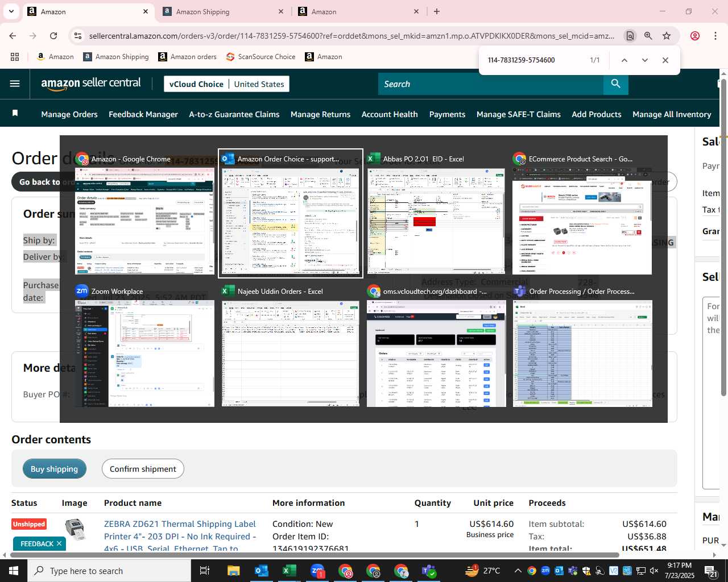Open the tab search dropdown arrow

[11, 11]
